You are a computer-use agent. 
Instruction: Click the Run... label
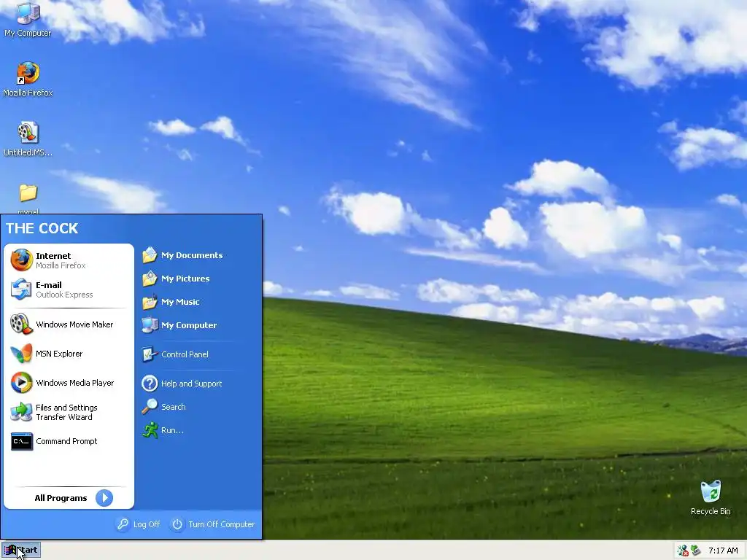[172, 430]
